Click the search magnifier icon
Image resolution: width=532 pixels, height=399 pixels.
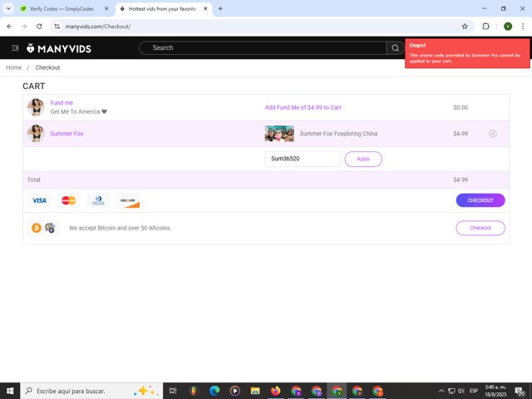coord(396,48)
